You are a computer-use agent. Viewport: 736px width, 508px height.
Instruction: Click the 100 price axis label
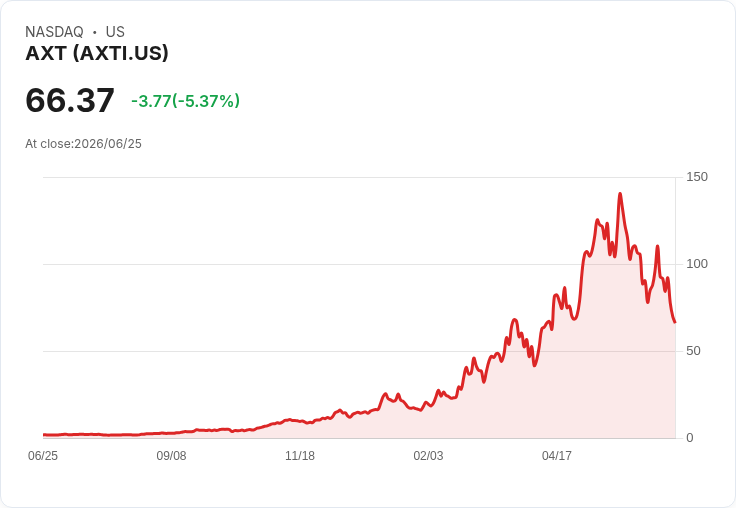[x=697, y=264]
